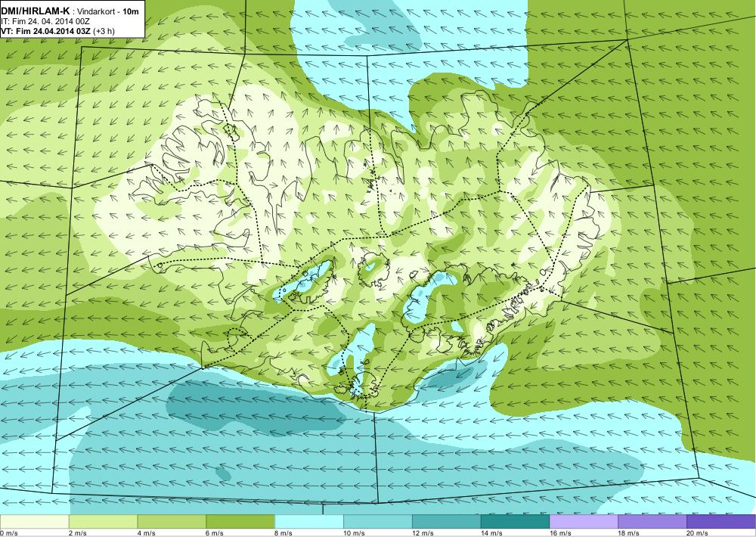
Task: Click the "Vindarkort - 10m" map title
Action: pos(108,11)
